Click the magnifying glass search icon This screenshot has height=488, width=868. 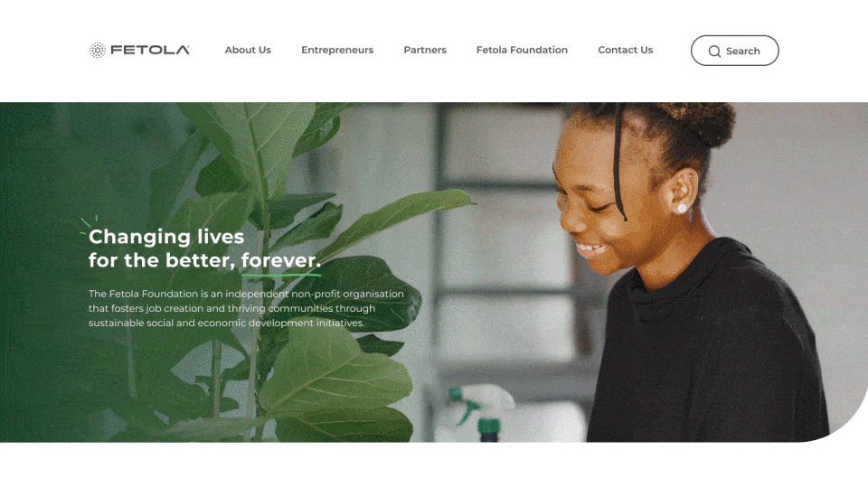714,51
